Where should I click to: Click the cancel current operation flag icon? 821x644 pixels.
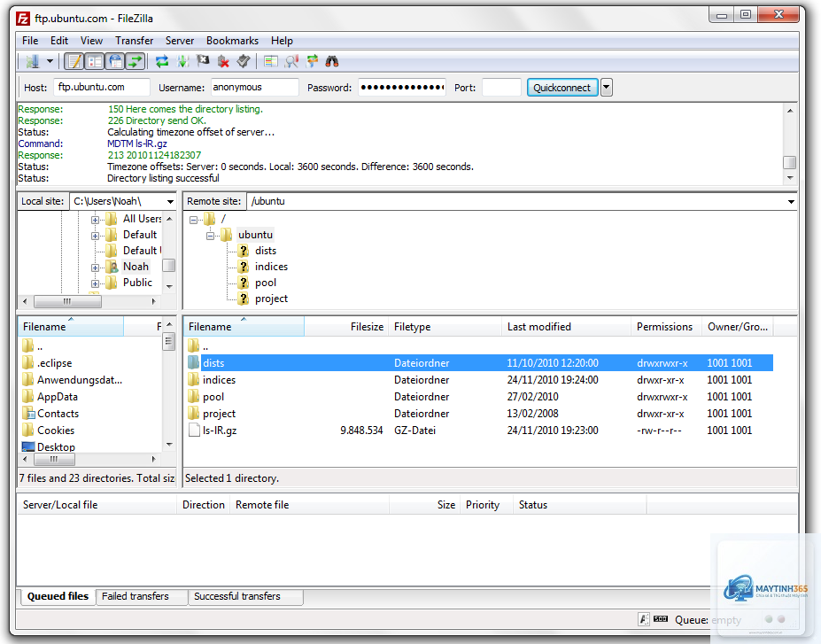(203, 62)
